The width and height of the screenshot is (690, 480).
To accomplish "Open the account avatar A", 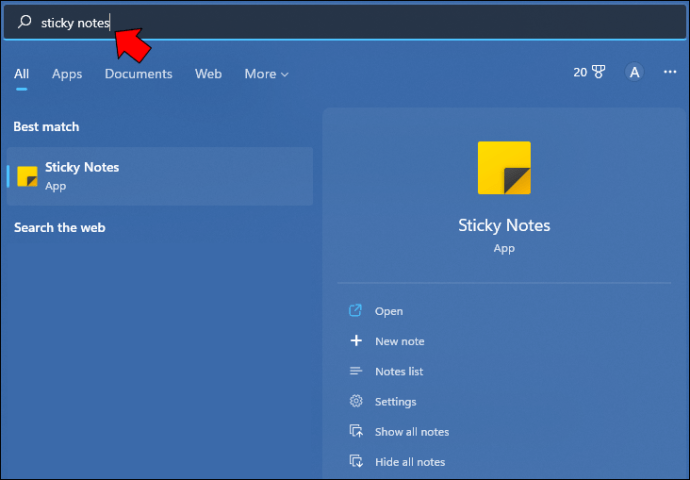I will [633, 72].
